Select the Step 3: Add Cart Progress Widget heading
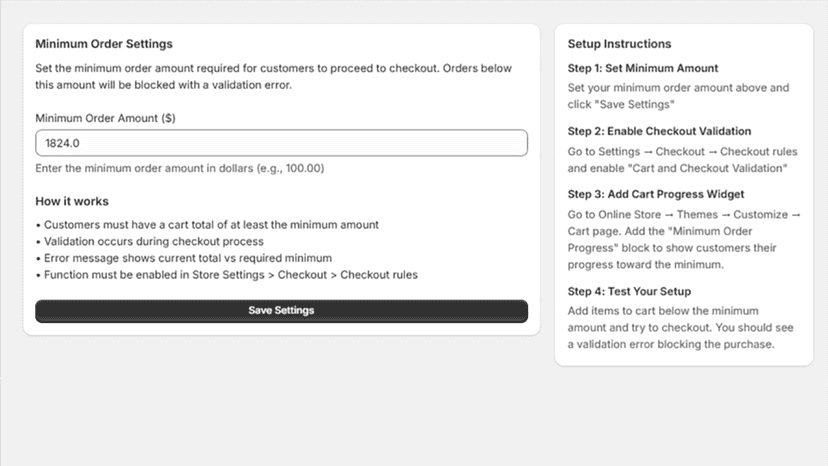Viewport: 828px width, 466px height. 655,194
